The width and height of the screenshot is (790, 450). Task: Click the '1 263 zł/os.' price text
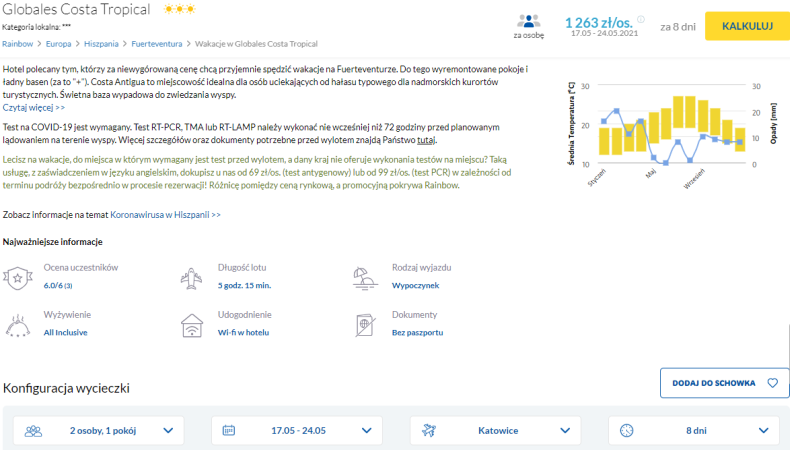tap(599, 23)
